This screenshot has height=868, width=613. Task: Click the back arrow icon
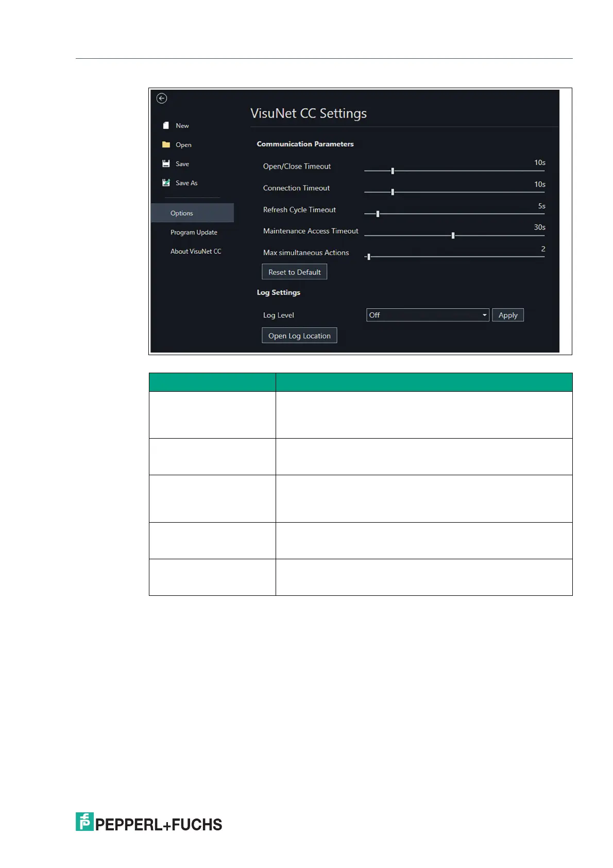pyautogui.click(x=162, y=98)
